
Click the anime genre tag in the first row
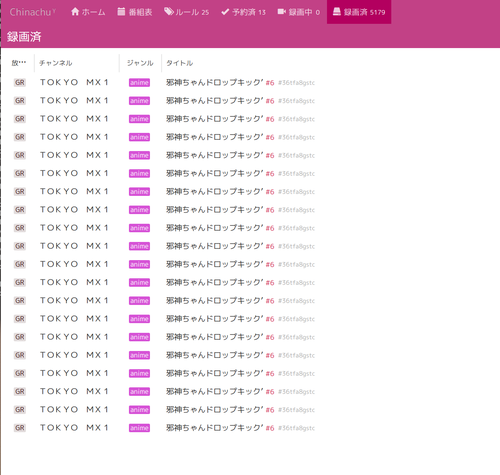click(x=139, y=83)
